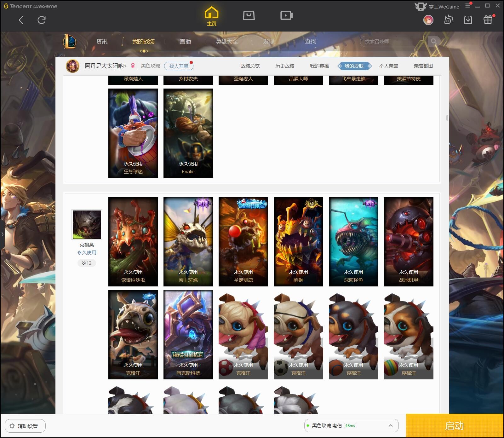Open the message notifications icon

tap(448, 20)
